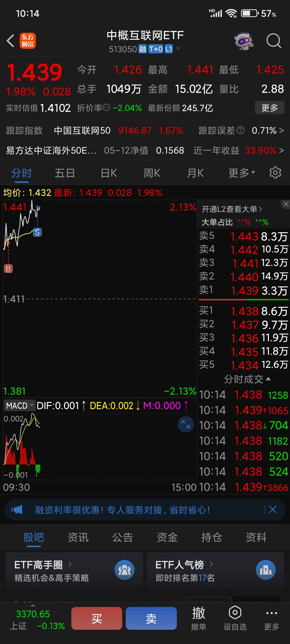Tap the search magnifier icon
290x644 pixels.
point(274,41)
